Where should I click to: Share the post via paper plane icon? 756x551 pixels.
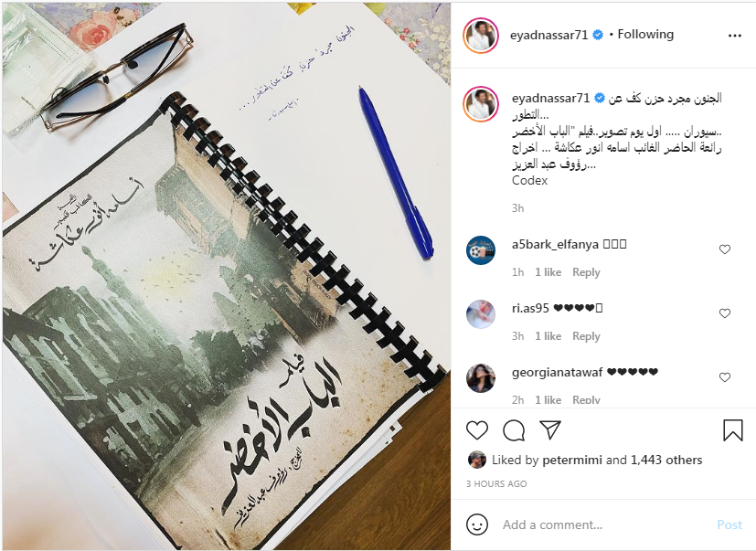tap(550, 429)
